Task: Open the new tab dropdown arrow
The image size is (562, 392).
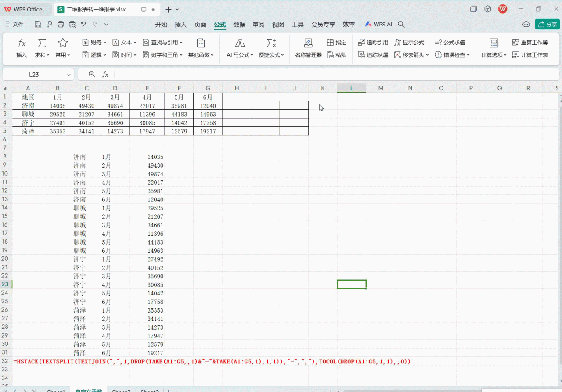Action: (x=177, y=9)
